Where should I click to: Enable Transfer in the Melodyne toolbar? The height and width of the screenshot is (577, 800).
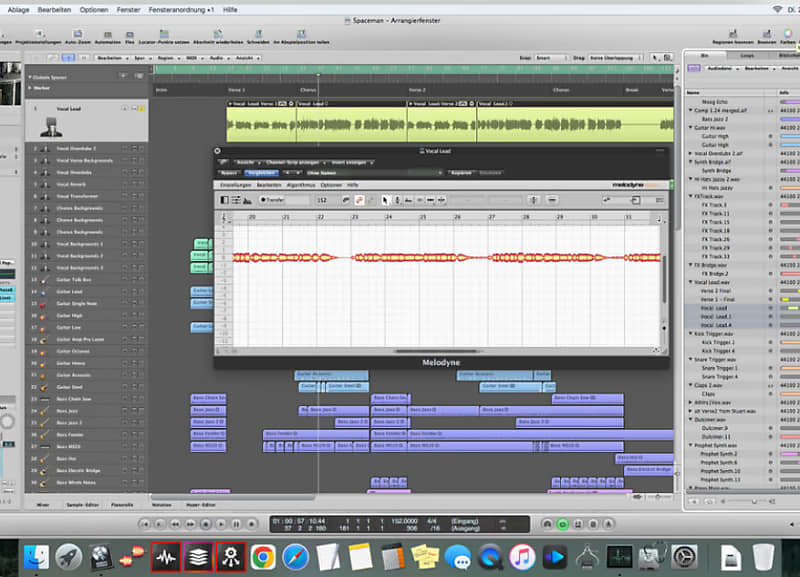tap(272, 202)
